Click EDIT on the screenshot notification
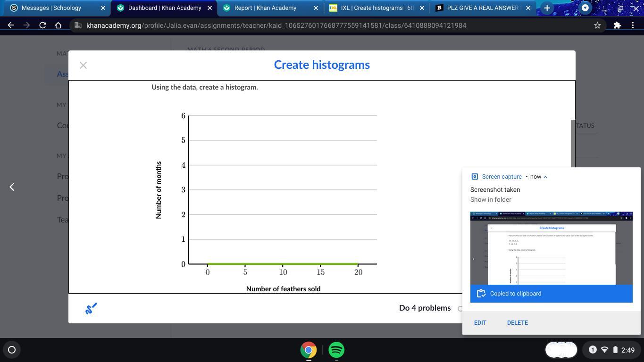 click(x=480, y=323)
